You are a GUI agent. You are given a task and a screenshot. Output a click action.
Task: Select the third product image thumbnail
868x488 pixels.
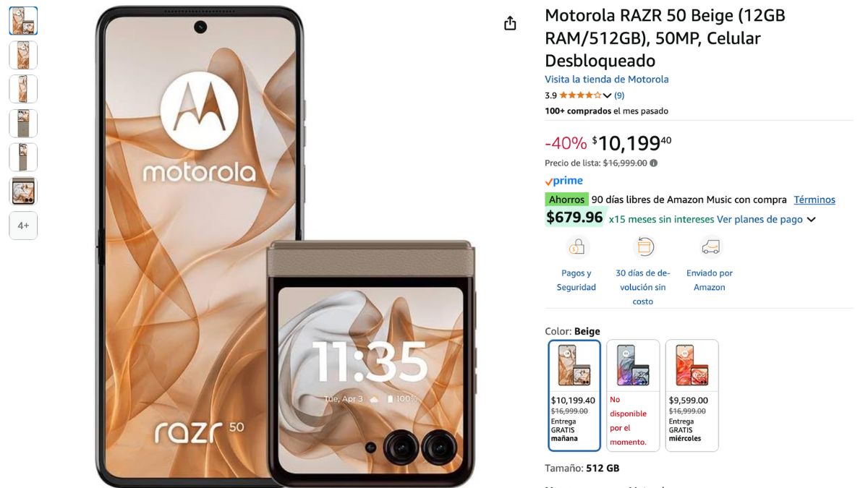(x=23, y=89)
